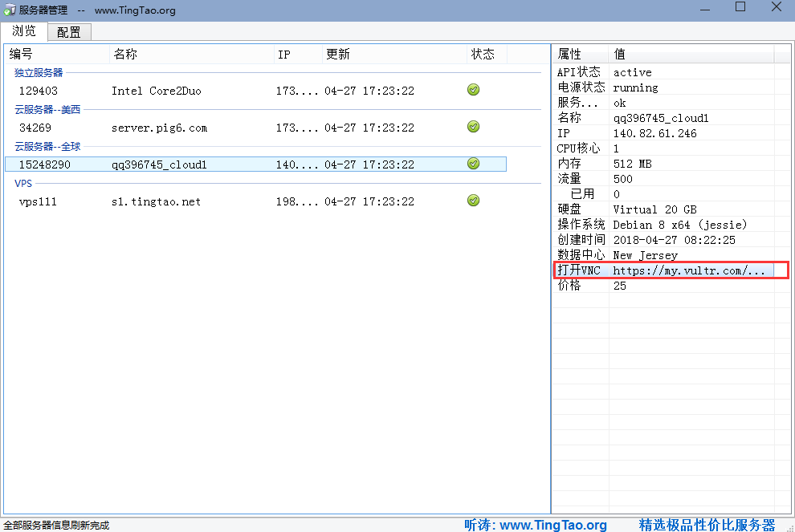
Task: Switch to the 浏览 tab
Action: [x=24, y=31]
